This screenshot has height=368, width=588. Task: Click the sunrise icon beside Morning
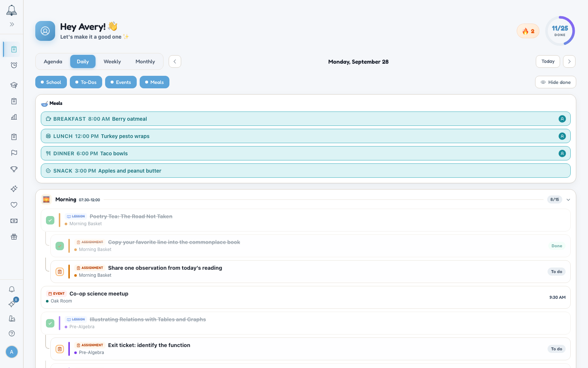(x=46, y=199)
